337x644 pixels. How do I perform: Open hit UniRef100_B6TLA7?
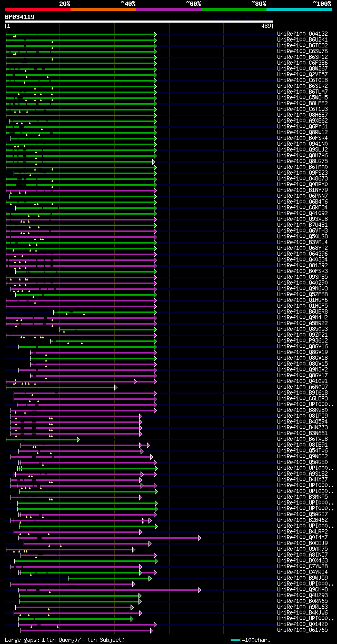click(x=302, y=92)
